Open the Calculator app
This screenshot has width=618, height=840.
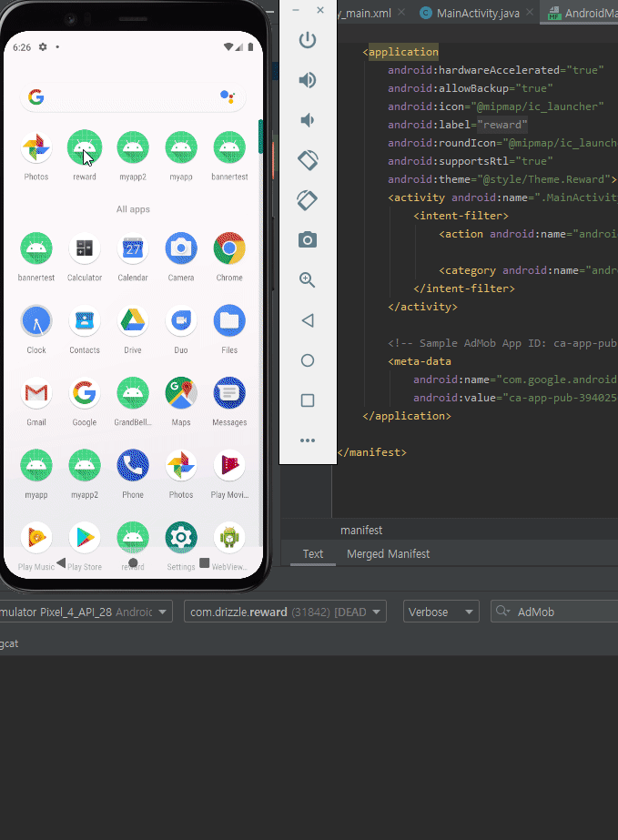click(x=85, y=248)
